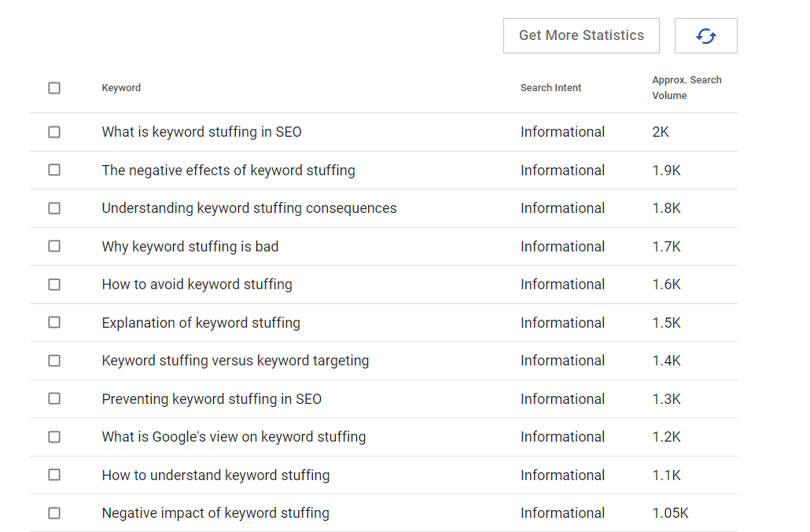Click keyword 'Explanation of keyword stuffing'
Viewport: 810px width, 532px height.
pos(201,323)
